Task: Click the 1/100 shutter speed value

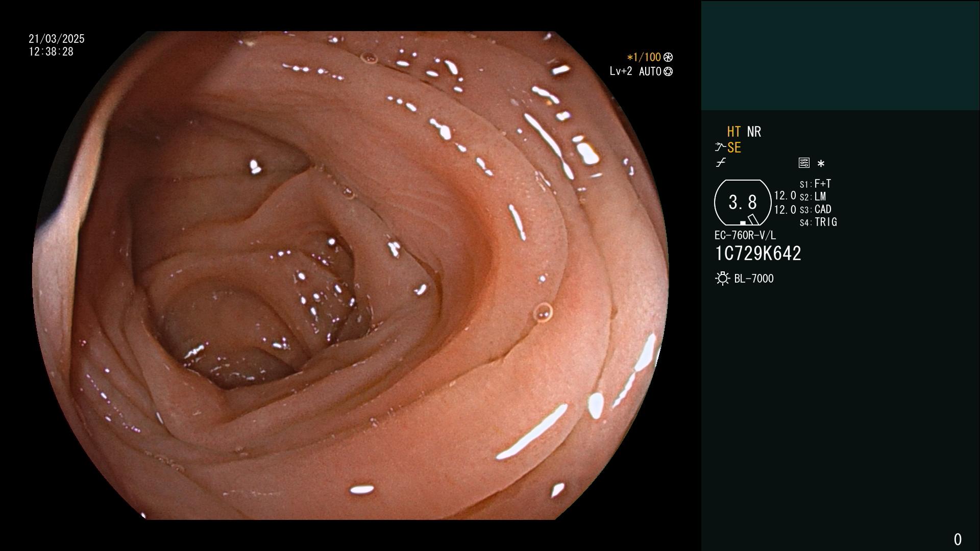Action: tap(647, 57)
